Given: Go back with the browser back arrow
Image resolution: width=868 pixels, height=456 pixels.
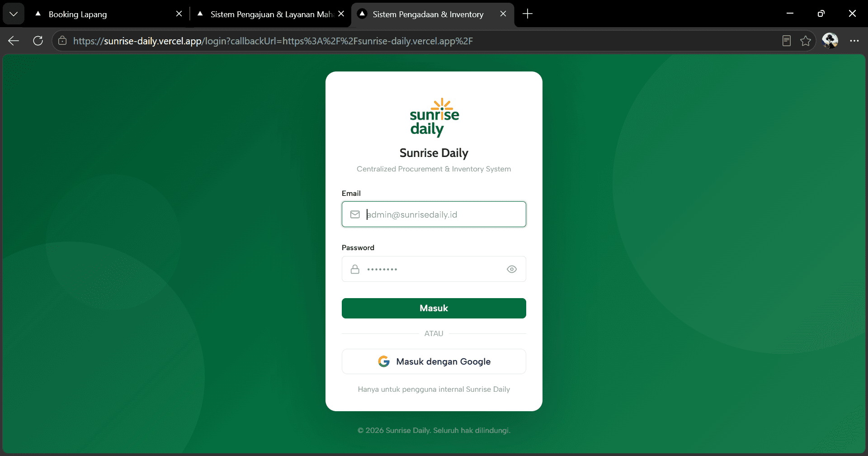Looking at the screenshot, I should [x=14, y=41].
